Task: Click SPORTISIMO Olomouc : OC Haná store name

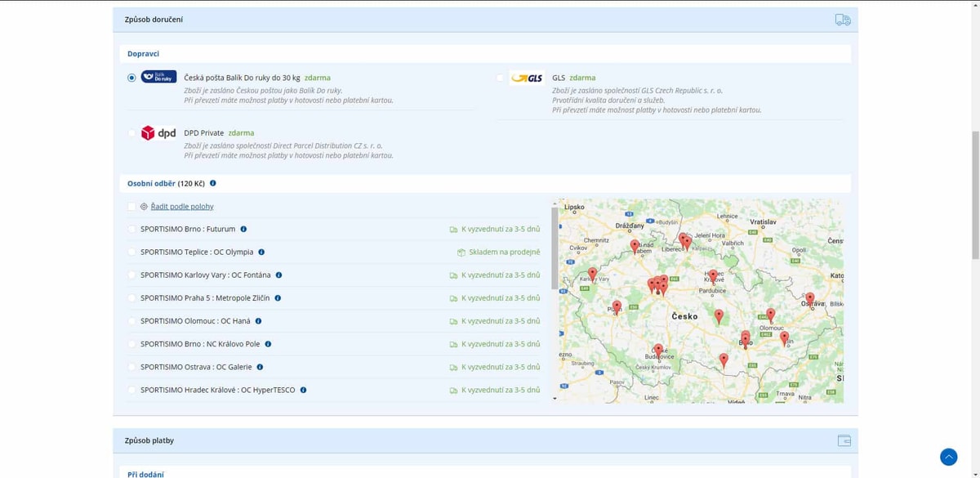Action: [195, 321]
